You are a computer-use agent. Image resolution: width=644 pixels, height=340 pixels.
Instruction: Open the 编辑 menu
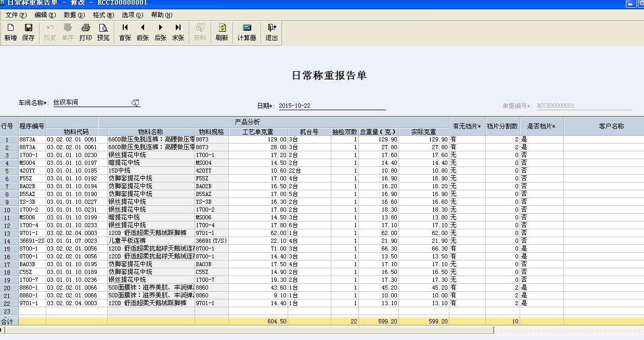[45, 15]
